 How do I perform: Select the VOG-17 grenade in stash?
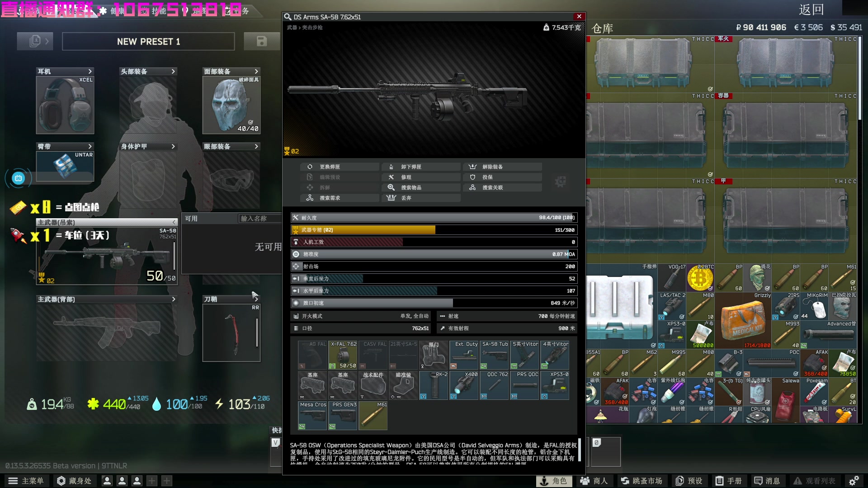tap(672, 277)
